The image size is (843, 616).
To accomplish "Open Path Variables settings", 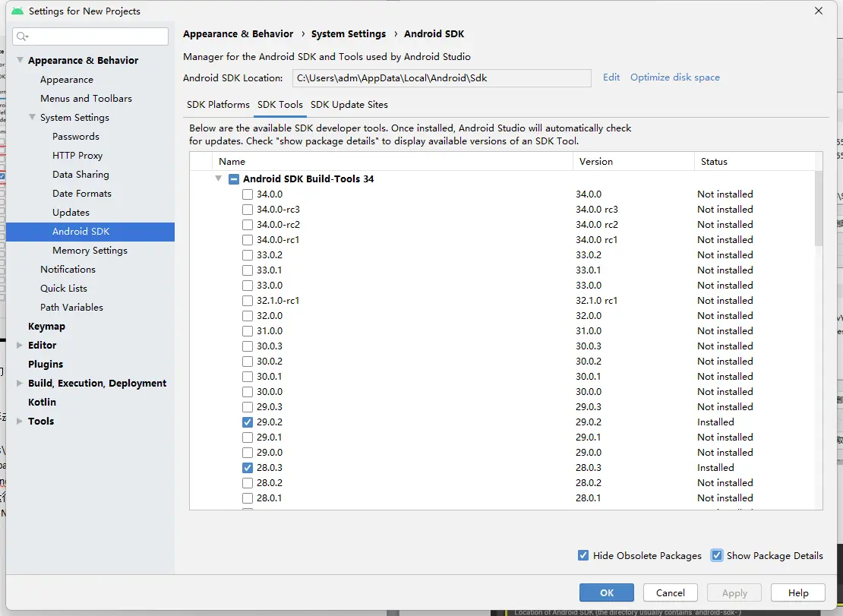I will click(71, 308).
